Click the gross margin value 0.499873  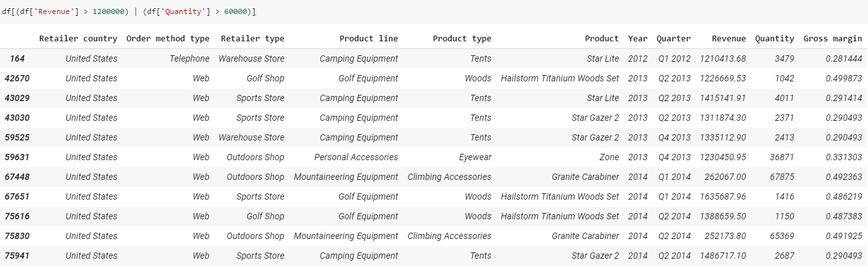click(x=844, y=78)
